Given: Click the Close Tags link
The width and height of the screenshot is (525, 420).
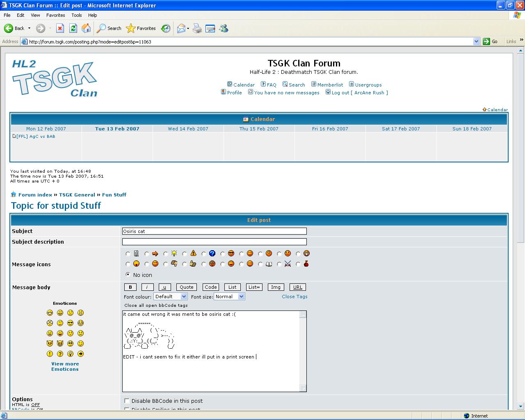Looking at the screenshot, I should coord(294,297).
